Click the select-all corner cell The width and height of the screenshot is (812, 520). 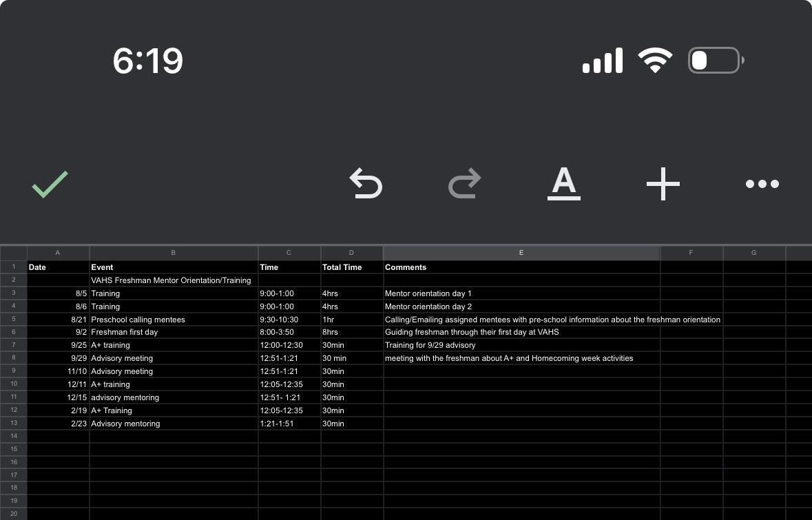(14, 253)
